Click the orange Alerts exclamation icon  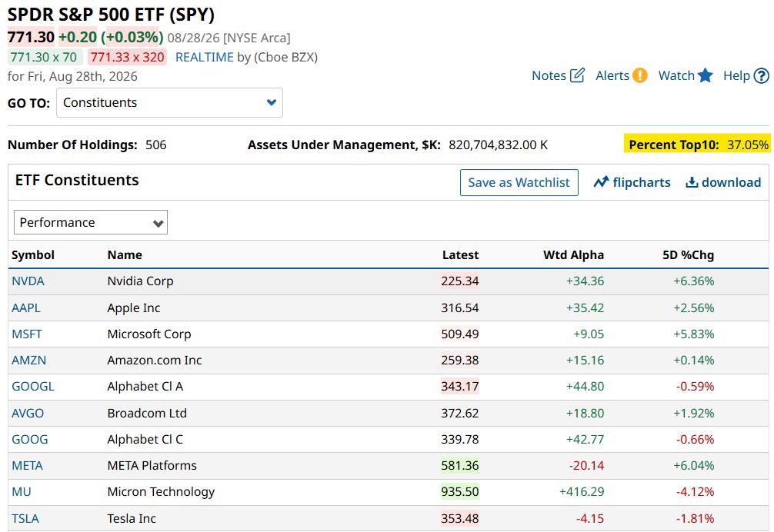point(639,75)
